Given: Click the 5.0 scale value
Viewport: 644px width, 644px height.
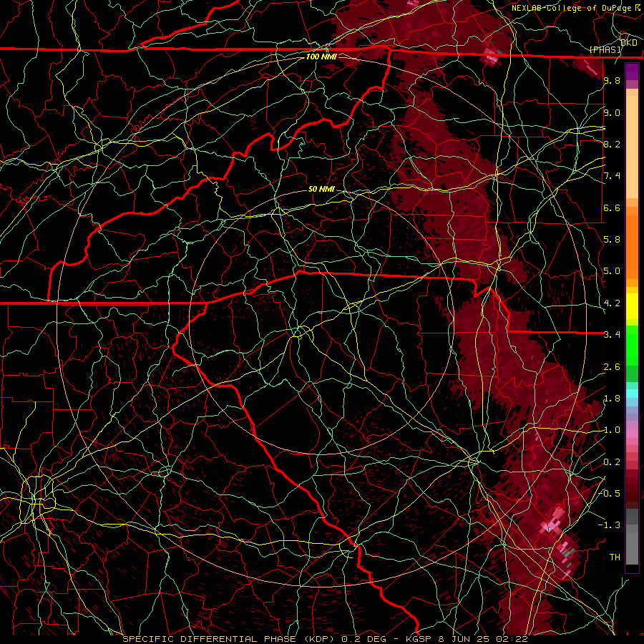Looking at the screenshot, I should [612, 271].
